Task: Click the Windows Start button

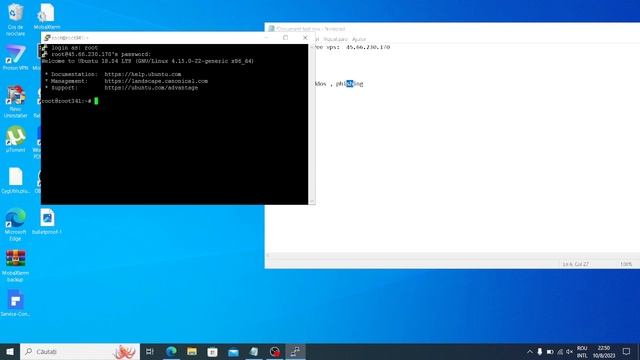Action: coord(10,351)
